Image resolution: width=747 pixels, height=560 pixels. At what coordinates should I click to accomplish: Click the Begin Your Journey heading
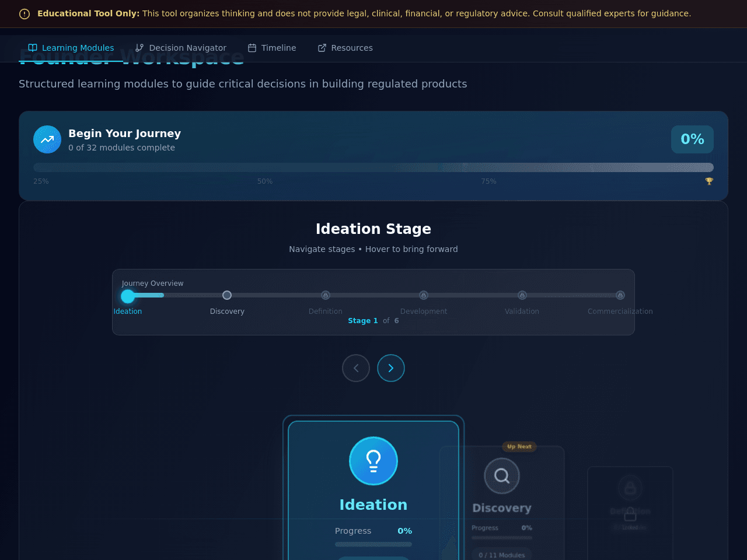124,134
